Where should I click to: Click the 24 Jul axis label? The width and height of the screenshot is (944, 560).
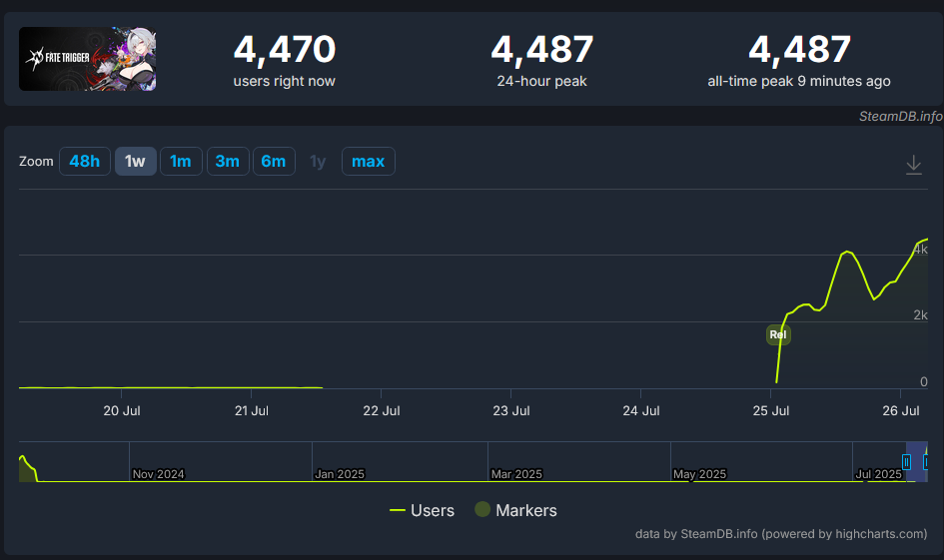click(x=641, y=411)
